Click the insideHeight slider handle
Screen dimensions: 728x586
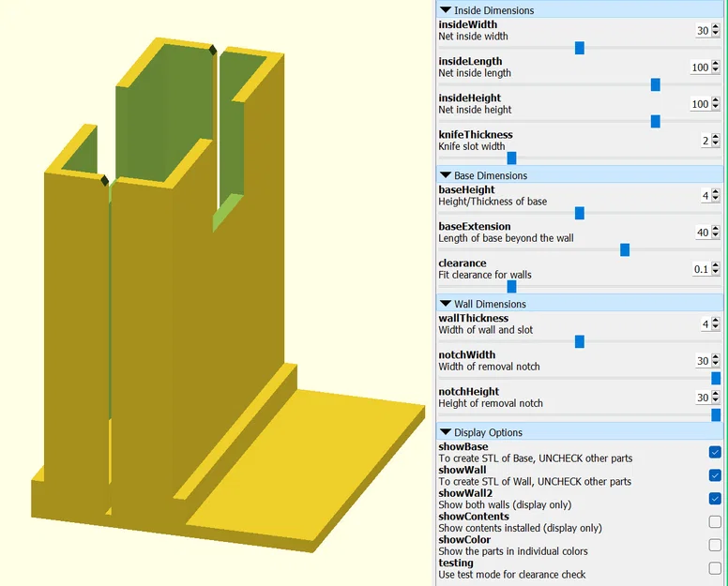(x=656, y=121)
